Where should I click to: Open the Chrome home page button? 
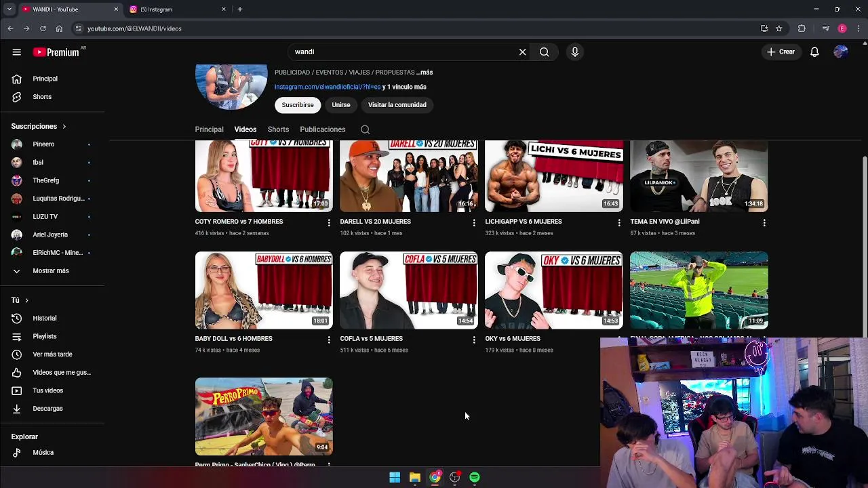59,28
